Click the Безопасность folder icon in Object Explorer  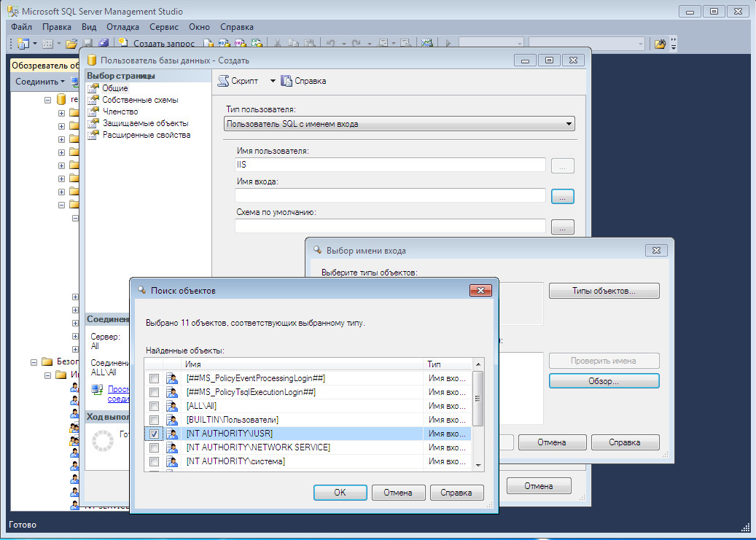point(47,361)
